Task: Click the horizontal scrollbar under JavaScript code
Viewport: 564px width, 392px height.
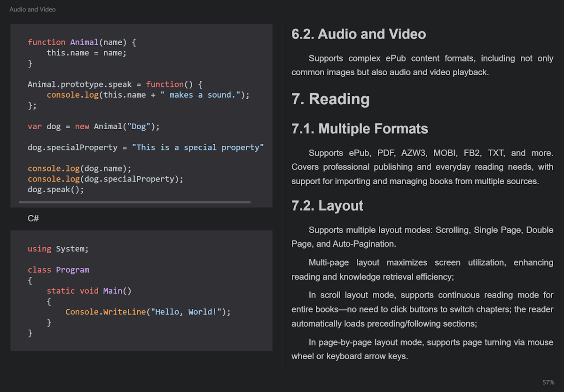Action: 135,202
